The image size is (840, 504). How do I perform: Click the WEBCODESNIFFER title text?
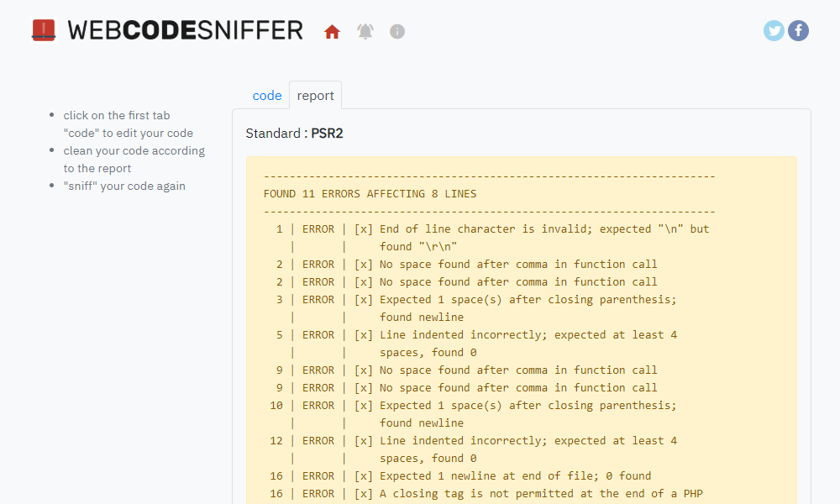coord(186,30)
